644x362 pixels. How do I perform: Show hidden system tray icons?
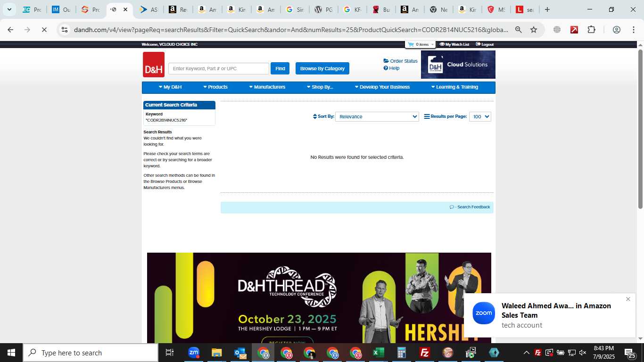[526, 353]
